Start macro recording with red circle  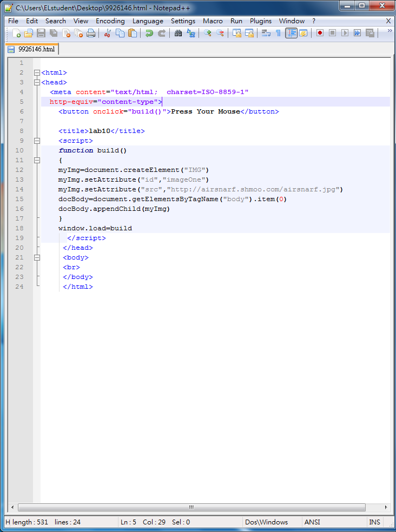320,33
